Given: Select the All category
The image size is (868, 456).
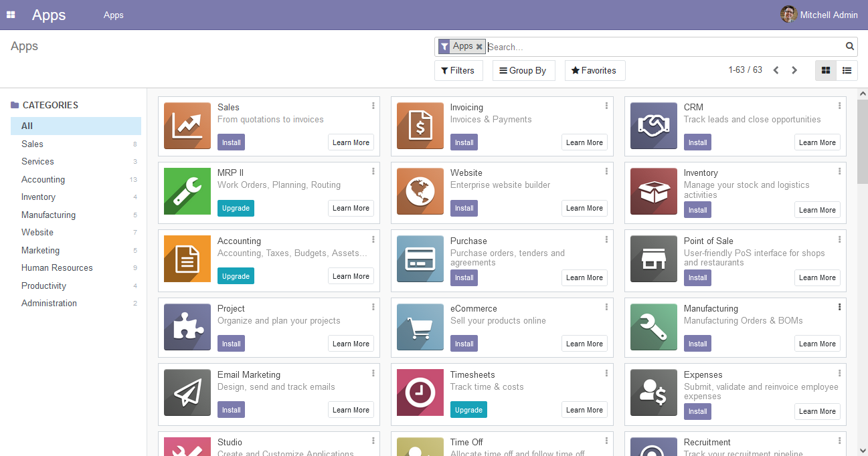Looking at the screenshot, I should point(76,126).
